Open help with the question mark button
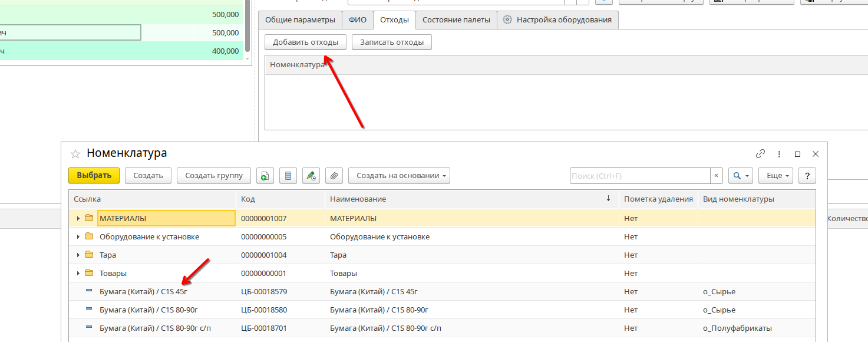Screen dimensions: 868x342 tap(807, 176)
